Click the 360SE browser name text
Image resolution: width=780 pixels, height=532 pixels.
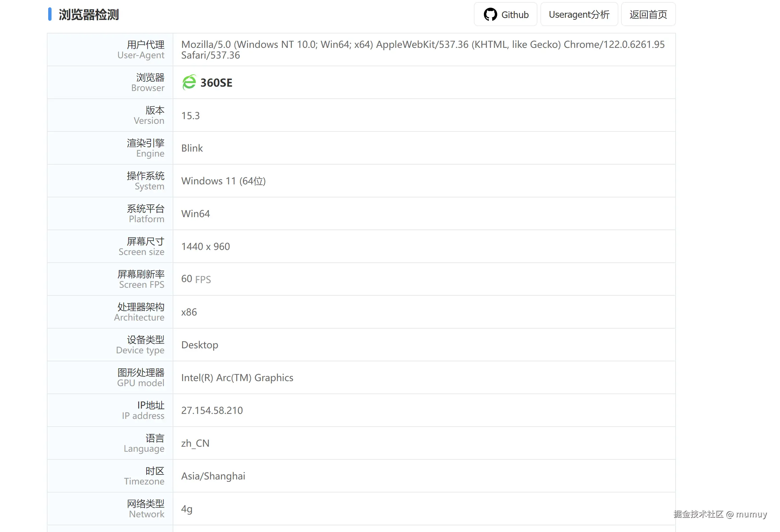[x=216, y=83]
